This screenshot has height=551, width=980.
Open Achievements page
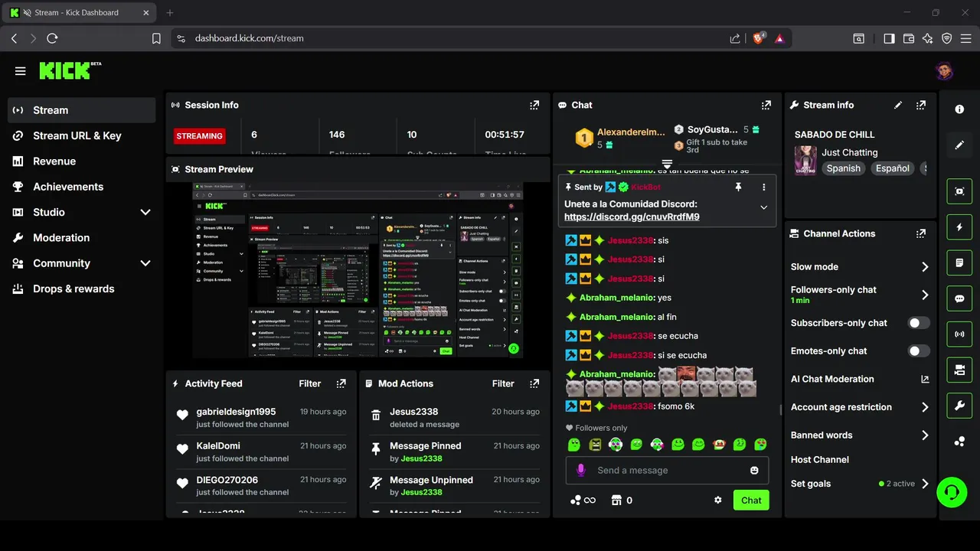[x=81, y=187]
